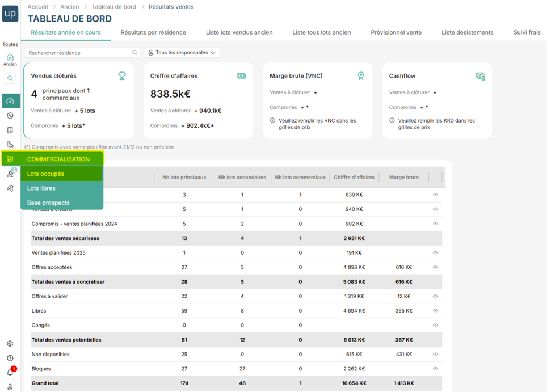Click the 'Rechercher résidence' search field

[78, 53]
